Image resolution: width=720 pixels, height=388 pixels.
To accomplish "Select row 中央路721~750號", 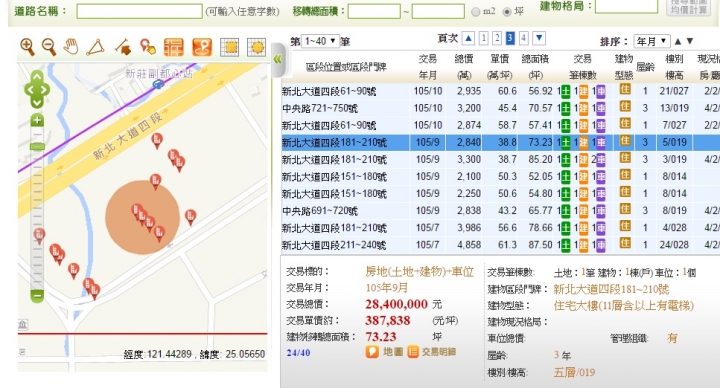I will click(x=501, y=108).
